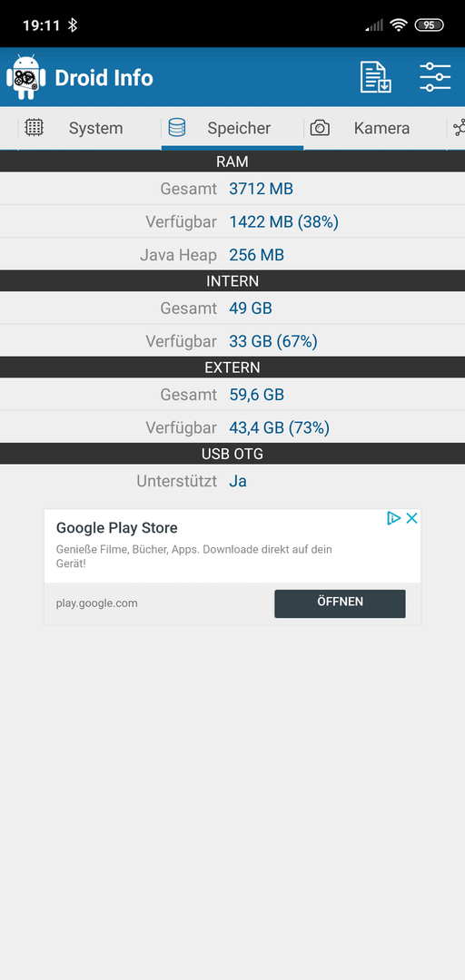465x980 pixels.
Task: Tap the Google Play Store ad title
Action: tap(117, 528)
